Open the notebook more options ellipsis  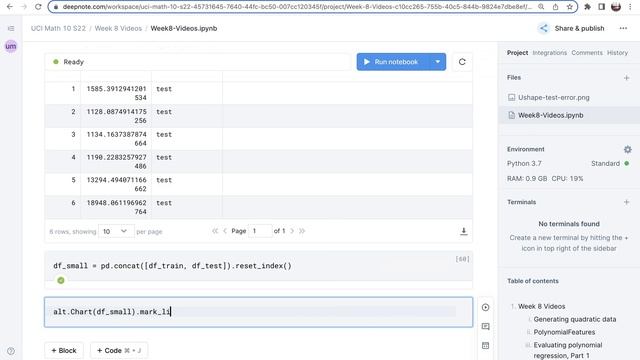623,28
